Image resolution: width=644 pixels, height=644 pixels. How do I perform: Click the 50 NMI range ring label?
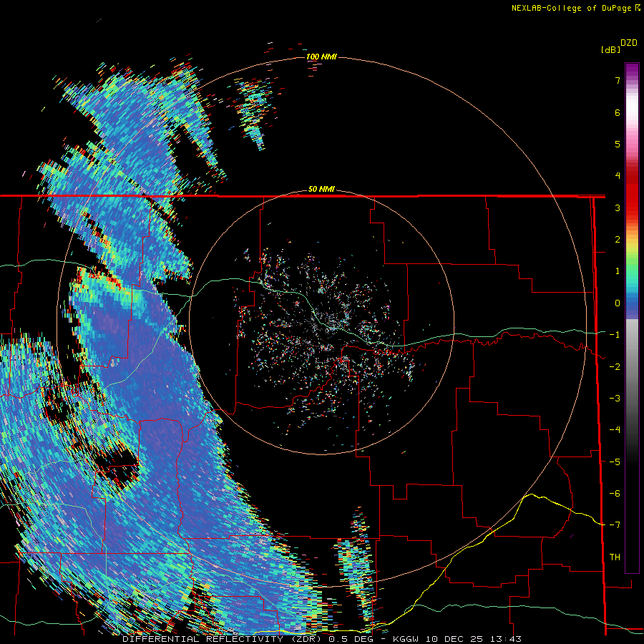coord(321,189)
